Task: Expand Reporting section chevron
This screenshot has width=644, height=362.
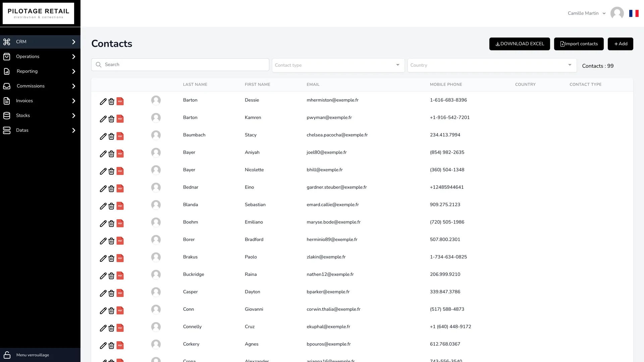Action: tap(74, 71)
